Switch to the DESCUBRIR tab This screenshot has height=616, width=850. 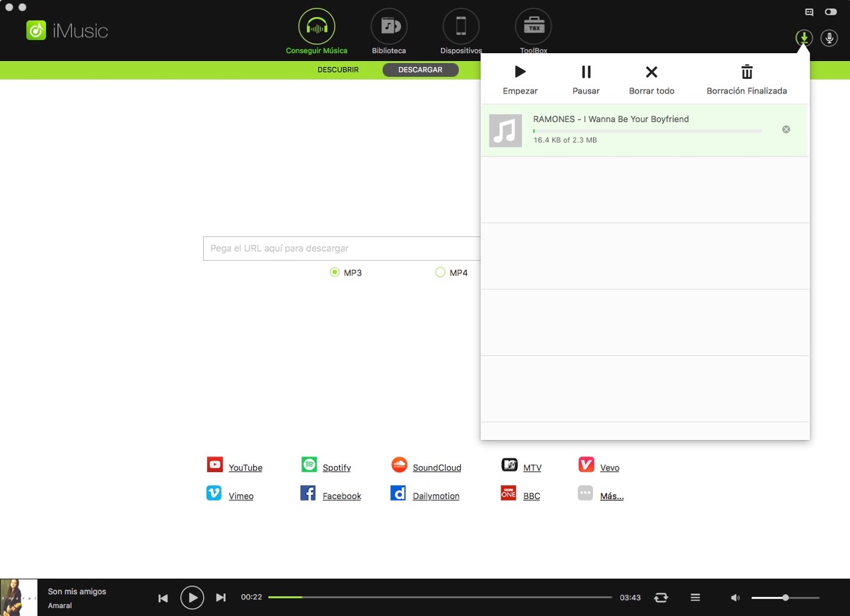coord(338,70)
